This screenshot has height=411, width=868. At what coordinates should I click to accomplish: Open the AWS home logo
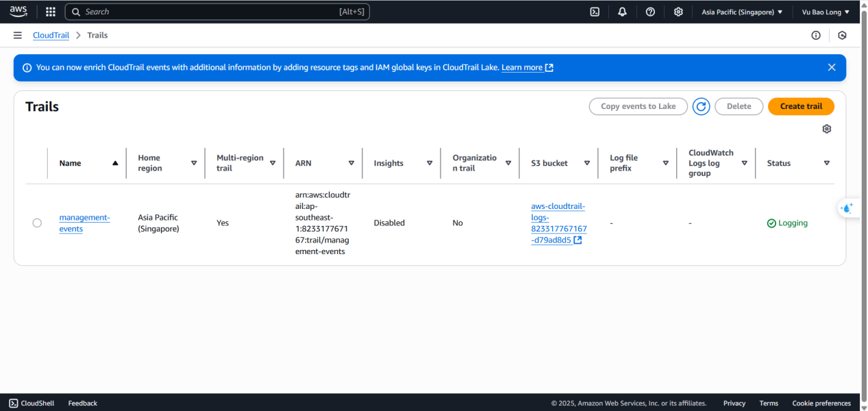click(18, 12)
